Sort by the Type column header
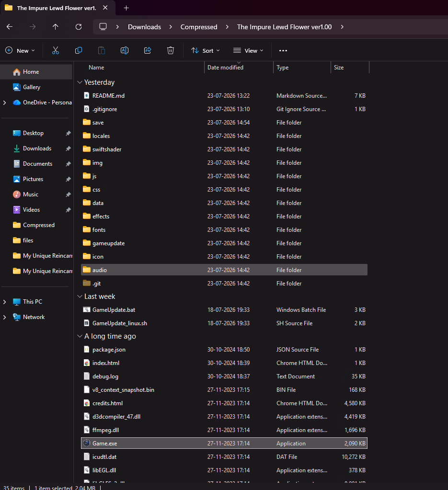The height and width of the screenshot is (490, 448). tap(302, 67)
